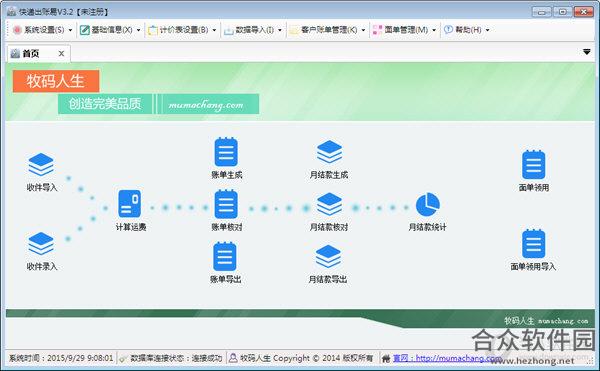The image size is (600, 371).
Task: Open the 系统设置(S) menu
Action: (44, 30)
